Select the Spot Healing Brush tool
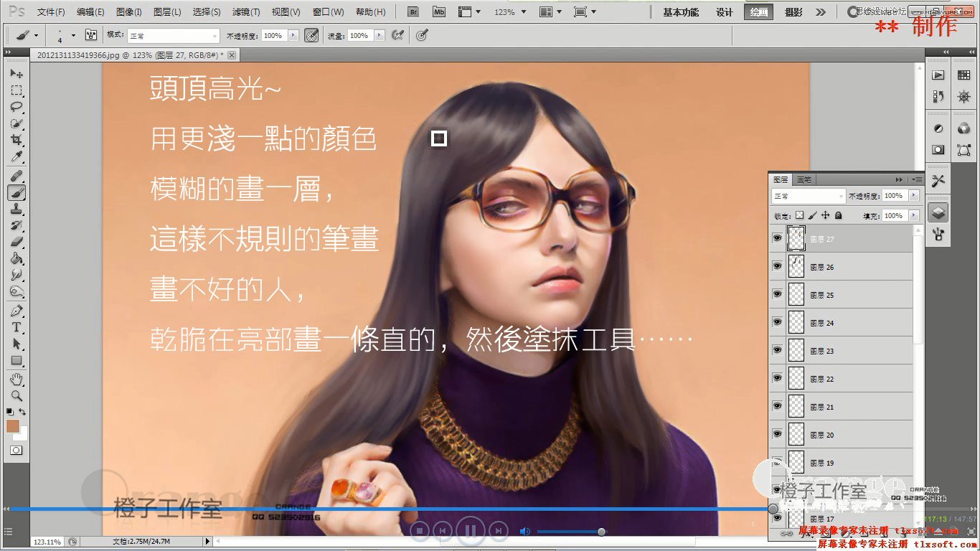Viewport: 980px width, 551px height. [x=17, y=176]
